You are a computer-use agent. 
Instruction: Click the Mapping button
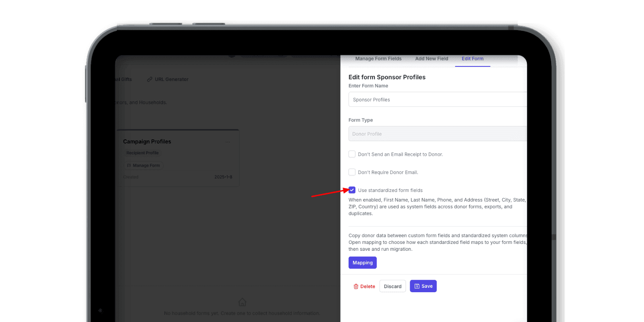click(x=362, y=262)
